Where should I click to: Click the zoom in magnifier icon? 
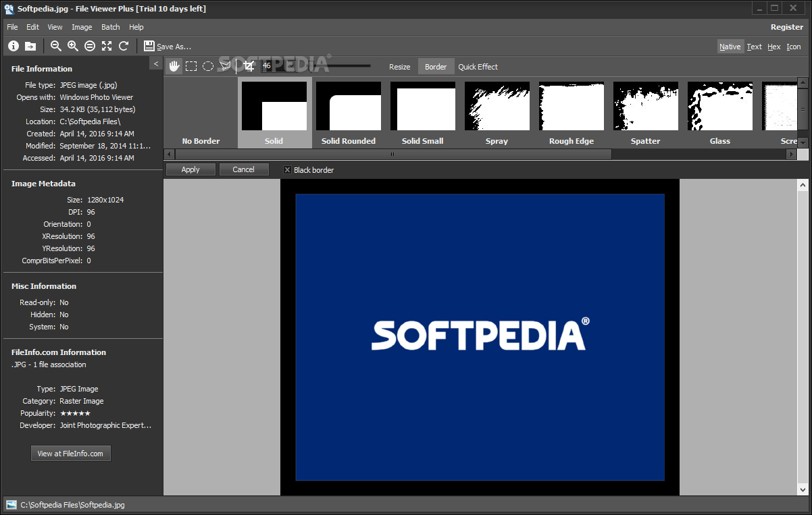pyautogui.click(x=73, y=46)
